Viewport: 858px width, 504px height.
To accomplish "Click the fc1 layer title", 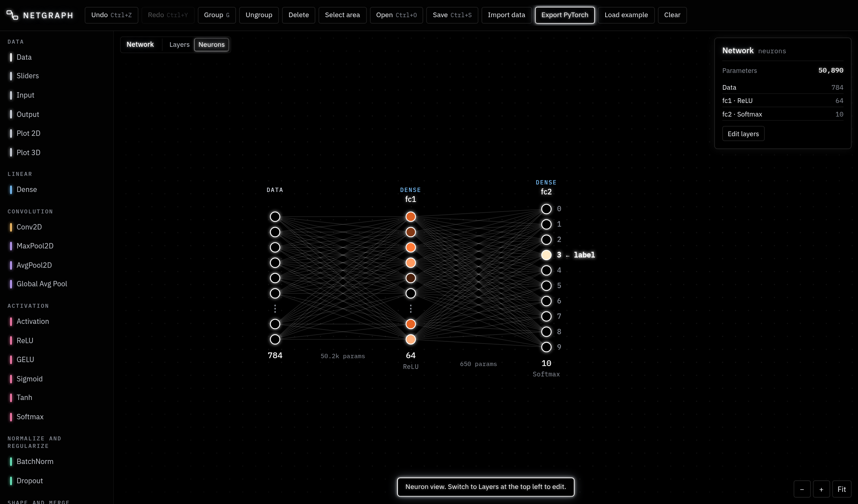I will [x=410, y=199].
